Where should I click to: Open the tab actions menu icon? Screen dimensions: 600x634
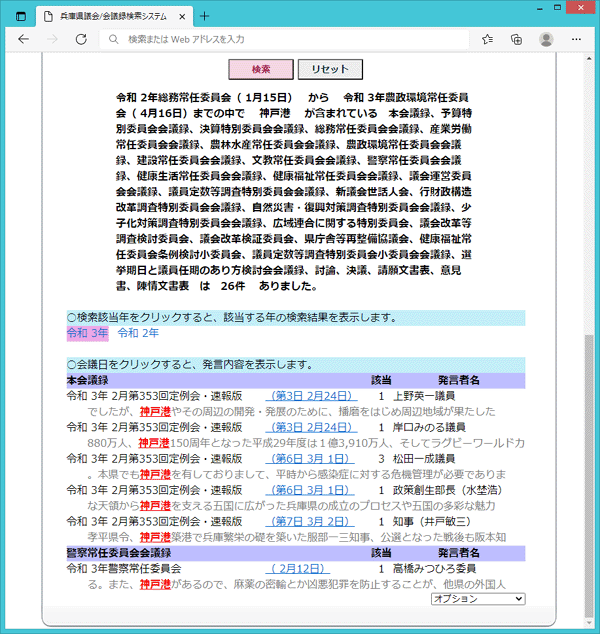click(21, 17)
